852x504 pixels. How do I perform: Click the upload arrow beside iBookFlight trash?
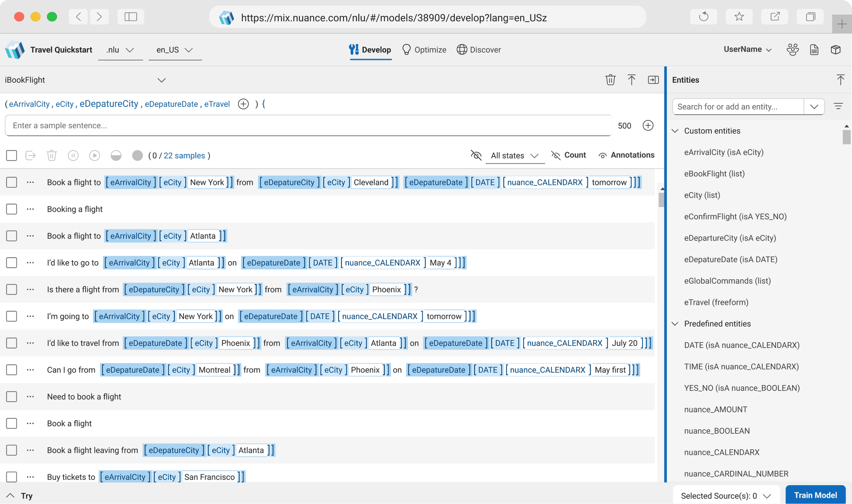(x=632, y=80)
